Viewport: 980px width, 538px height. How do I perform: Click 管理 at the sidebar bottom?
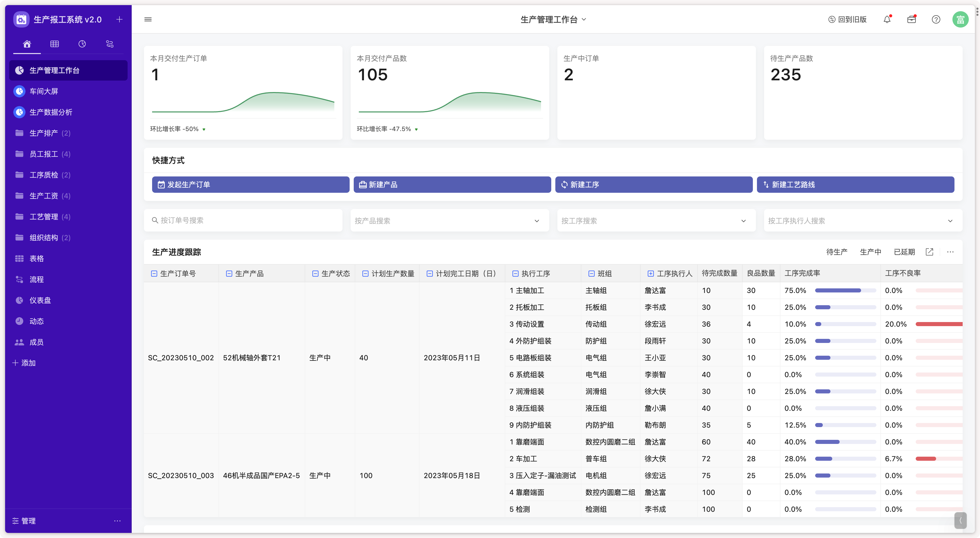coord(24,521)
